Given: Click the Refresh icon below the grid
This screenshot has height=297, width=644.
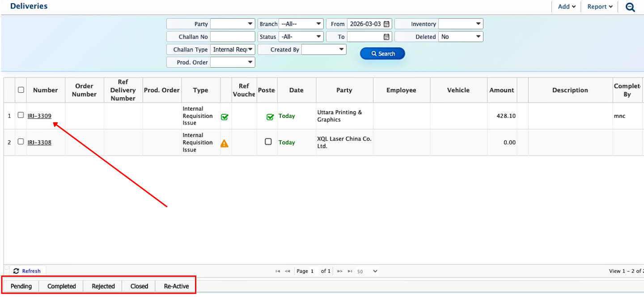Looking at the screenshot, I should 17,271.
